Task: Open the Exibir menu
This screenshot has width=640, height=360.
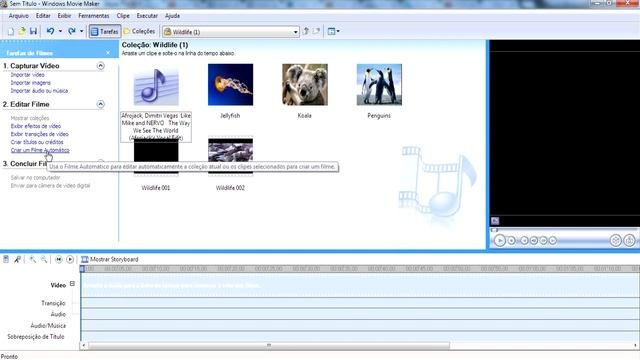Action: 64,16
